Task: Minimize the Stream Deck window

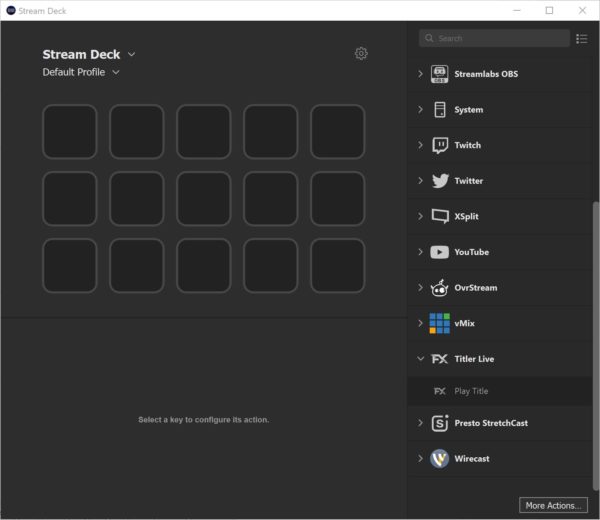Action: 517,10
